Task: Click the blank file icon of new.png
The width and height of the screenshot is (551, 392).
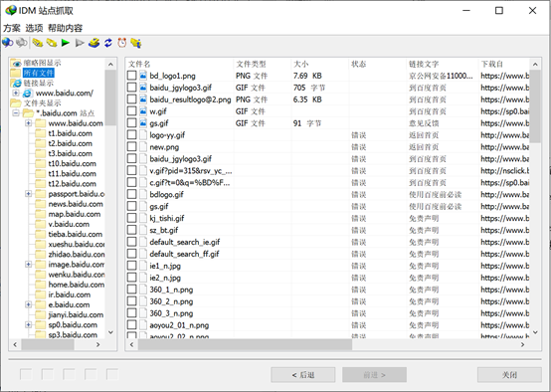Action: [143, 147]
